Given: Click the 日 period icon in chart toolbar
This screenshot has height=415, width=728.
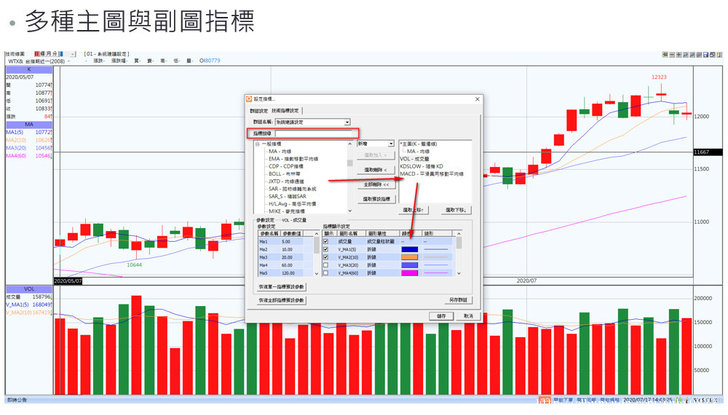Looking at the screenshot, I should point(37,52).
